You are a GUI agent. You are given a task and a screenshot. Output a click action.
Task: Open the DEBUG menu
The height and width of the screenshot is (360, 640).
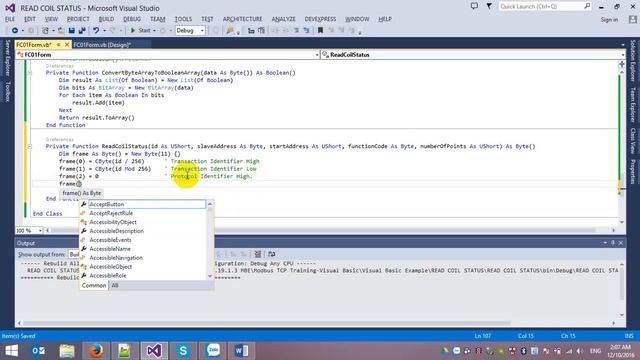132,19
